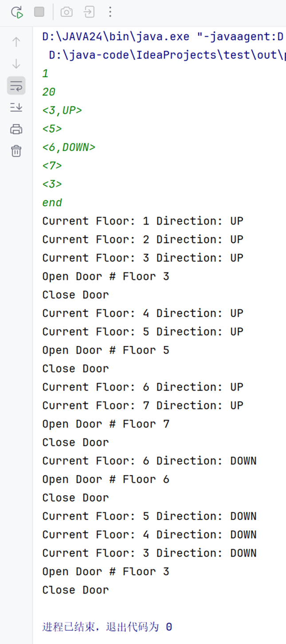Click 'Current Floor: 6 Direction: DOWN' line

pyautogui.click(x=149, y=461)
